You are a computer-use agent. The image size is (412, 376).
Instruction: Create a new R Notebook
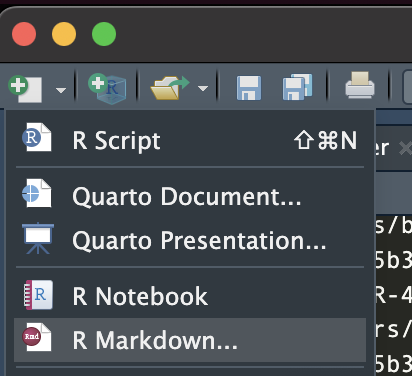[x=190, y=296]
